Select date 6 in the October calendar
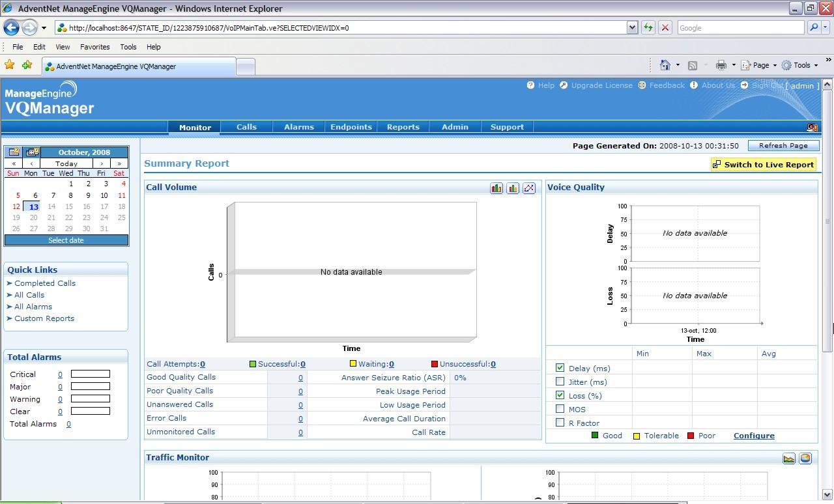Screen dimensions: 834x504 (x=35, y=195)
